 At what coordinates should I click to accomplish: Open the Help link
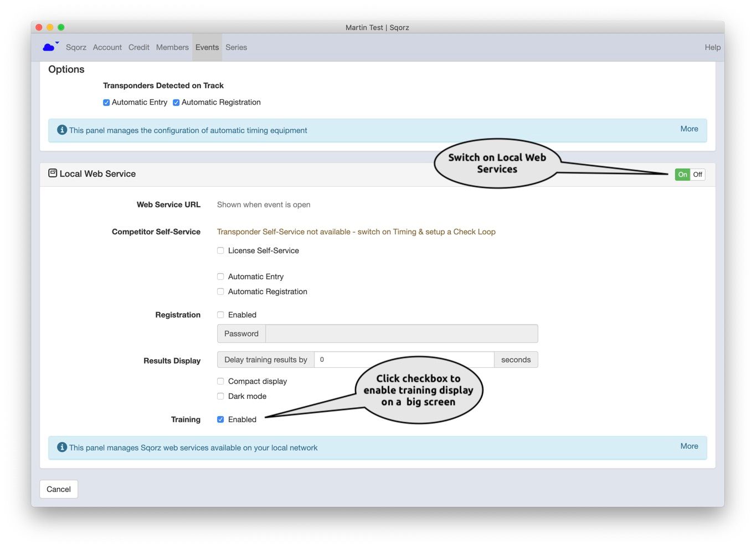(712, 47)
